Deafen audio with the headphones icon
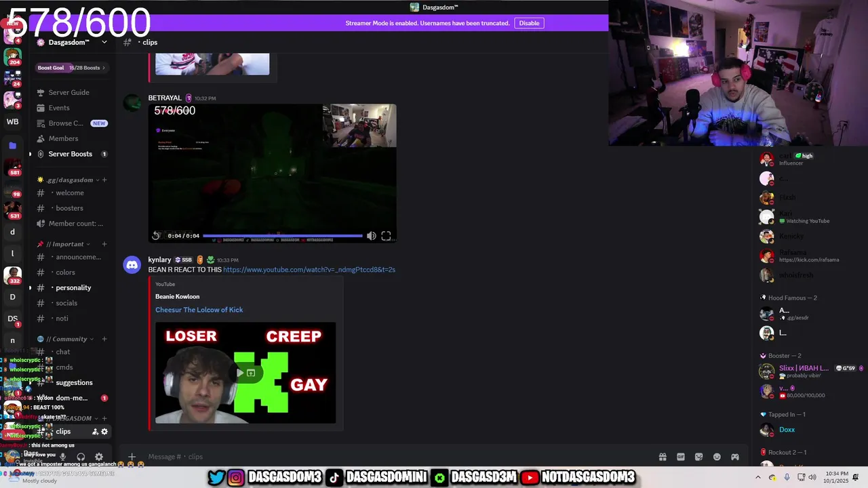Screen dimensions: 868x488 pyautogui.click(x=81, y=457)
